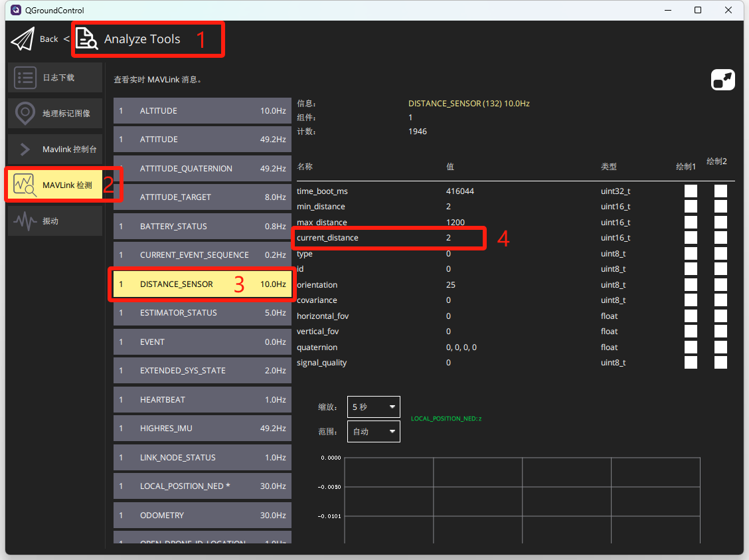Image resolution: width=749 pixels, height=560 pixels.
Task: Click the DISTANCE_SENSOR (132) 10.0Hz info text
Action: pos(469,104)
